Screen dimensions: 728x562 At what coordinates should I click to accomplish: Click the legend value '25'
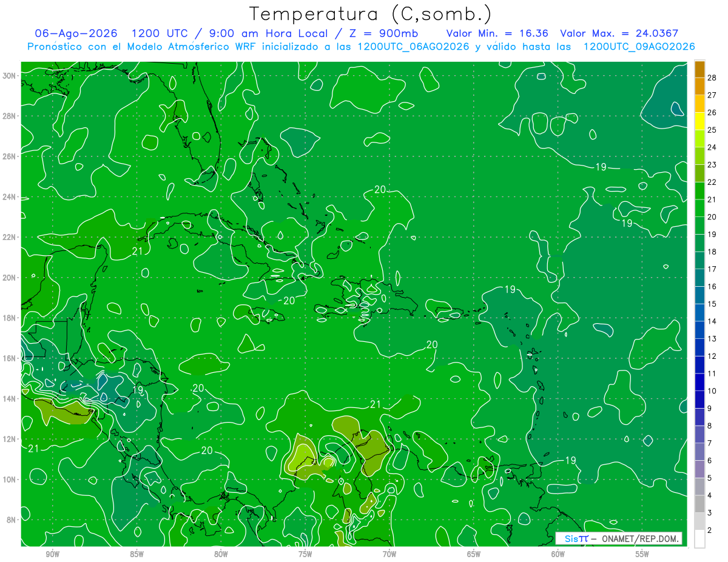pyautogui.click(x=712, y=130)
